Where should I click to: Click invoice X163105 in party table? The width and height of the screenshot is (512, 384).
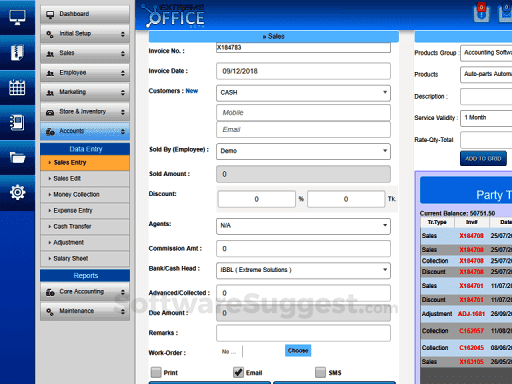pyautogui.click(x=471, y=362)
